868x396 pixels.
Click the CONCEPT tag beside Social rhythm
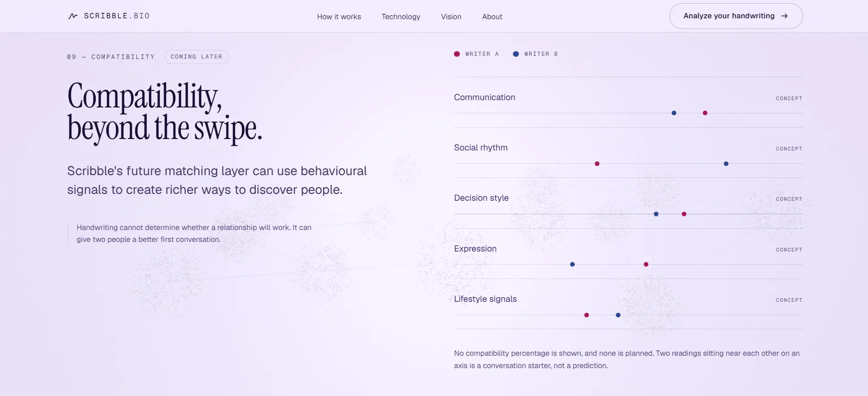coord(789,149)
